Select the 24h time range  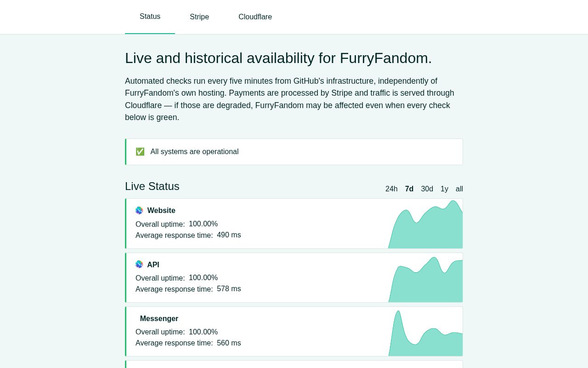pyautogui.click(x=391, y=189)
